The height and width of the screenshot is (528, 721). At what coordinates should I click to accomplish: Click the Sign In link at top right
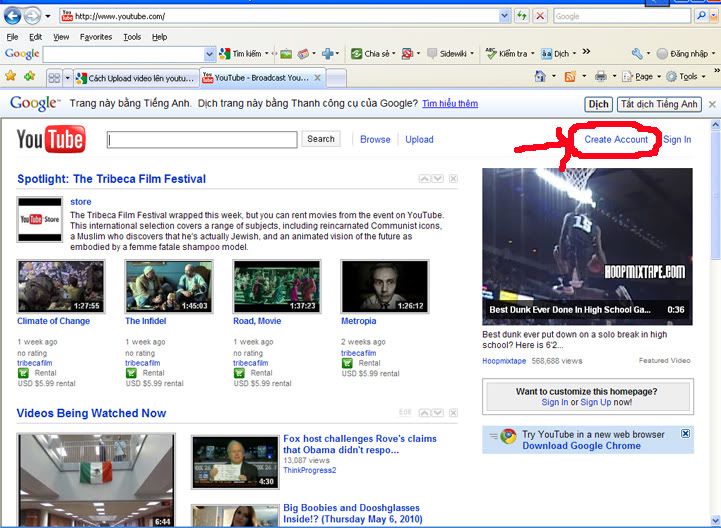tap(677, 139)
